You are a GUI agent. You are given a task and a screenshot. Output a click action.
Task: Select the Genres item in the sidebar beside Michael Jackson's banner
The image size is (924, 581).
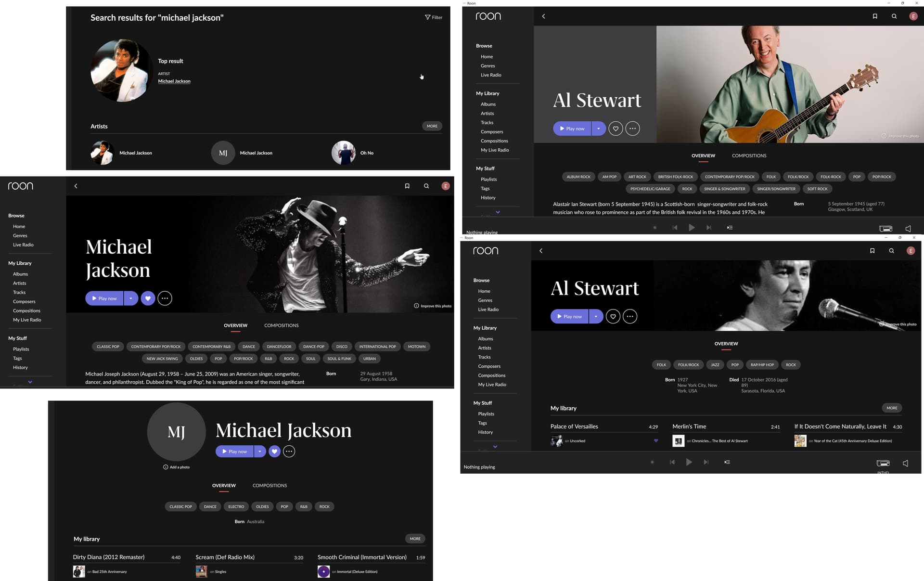coord(20,236)
